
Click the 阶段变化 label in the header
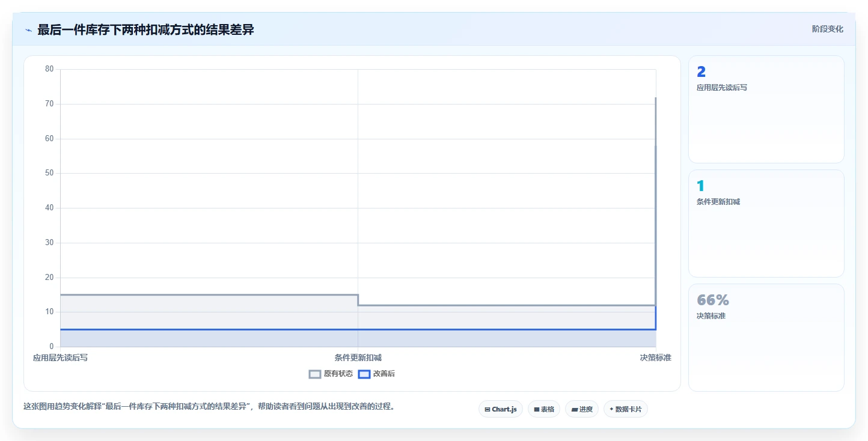pos(827,29)
